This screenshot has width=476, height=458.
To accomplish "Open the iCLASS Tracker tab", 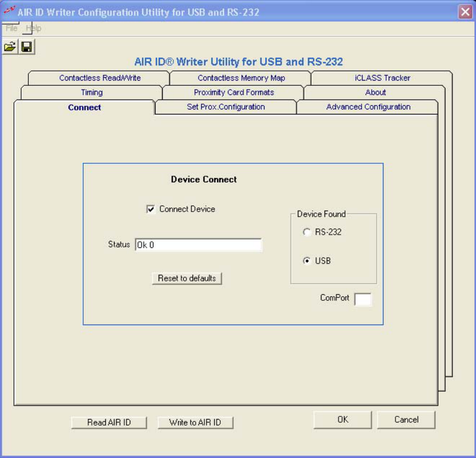I will point(383,78).
